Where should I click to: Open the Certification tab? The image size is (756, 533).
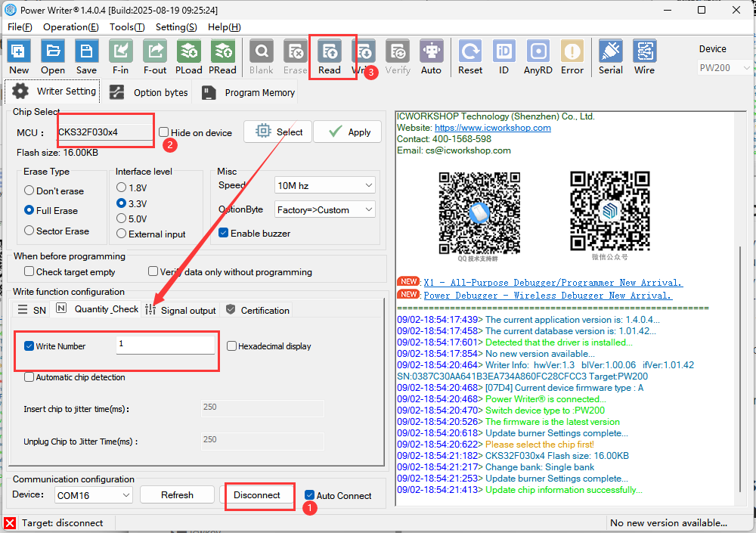258,310
